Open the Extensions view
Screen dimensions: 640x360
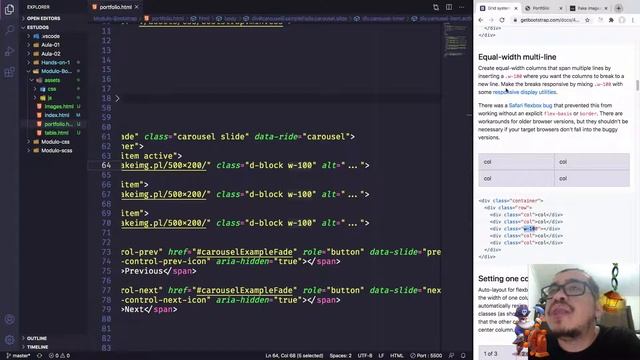tap(9, 73)
